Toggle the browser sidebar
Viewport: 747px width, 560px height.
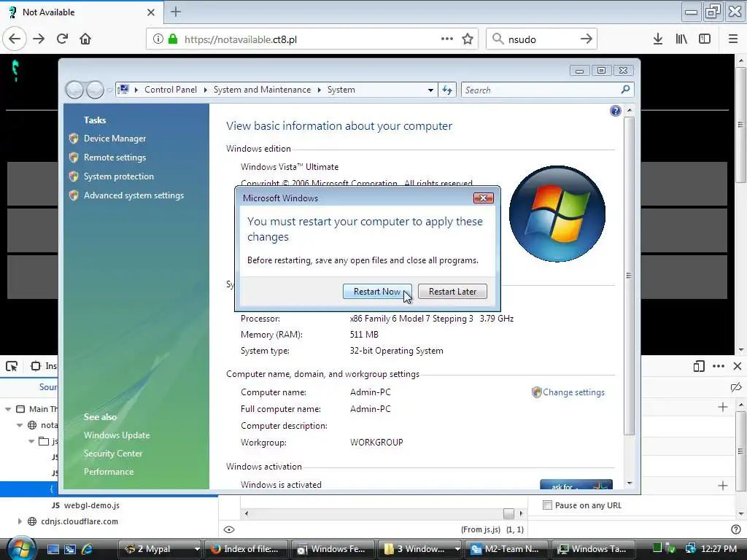tap(705, 39)
